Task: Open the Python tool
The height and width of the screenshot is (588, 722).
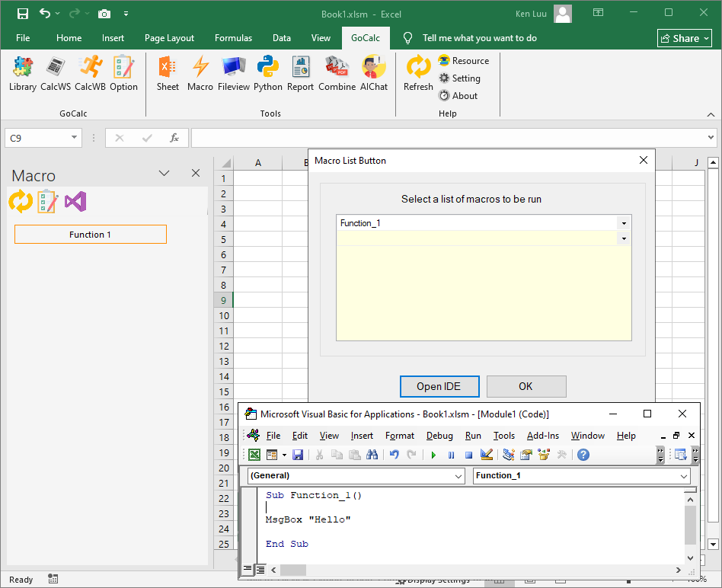Action: (267, 73)
